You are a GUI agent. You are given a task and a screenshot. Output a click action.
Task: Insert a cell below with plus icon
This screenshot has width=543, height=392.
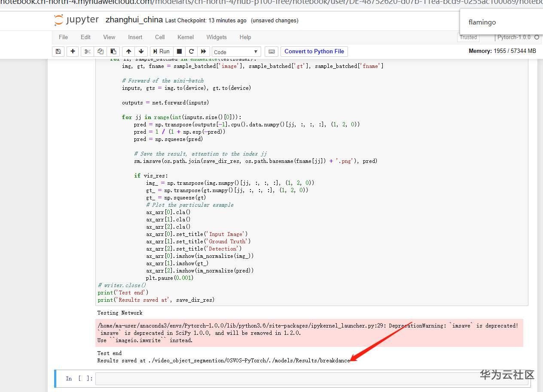pyautogui.click(x=73, y=52)
